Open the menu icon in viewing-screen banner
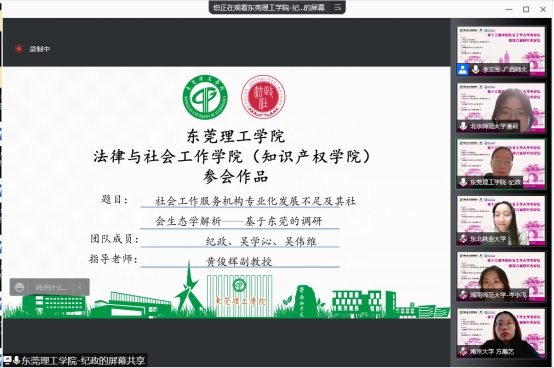The width and height of the screenshot is (554, 368). (x=337, y=7)
